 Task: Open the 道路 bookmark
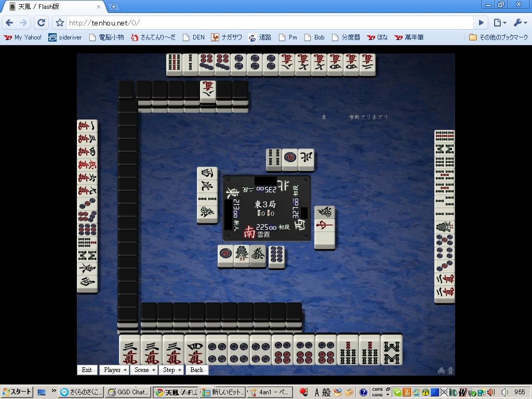(260, 37)
